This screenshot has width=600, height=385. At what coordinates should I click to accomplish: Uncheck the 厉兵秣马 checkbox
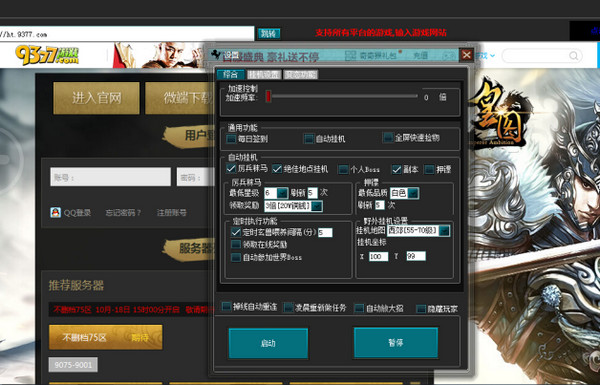[x=231, y=168]
